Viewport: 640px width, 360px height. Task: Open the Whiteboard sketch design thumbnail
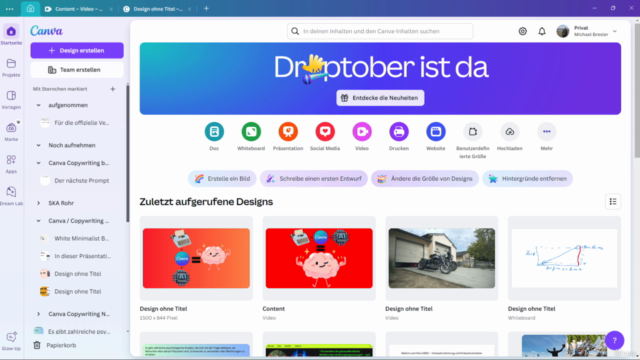click(564, 258)
